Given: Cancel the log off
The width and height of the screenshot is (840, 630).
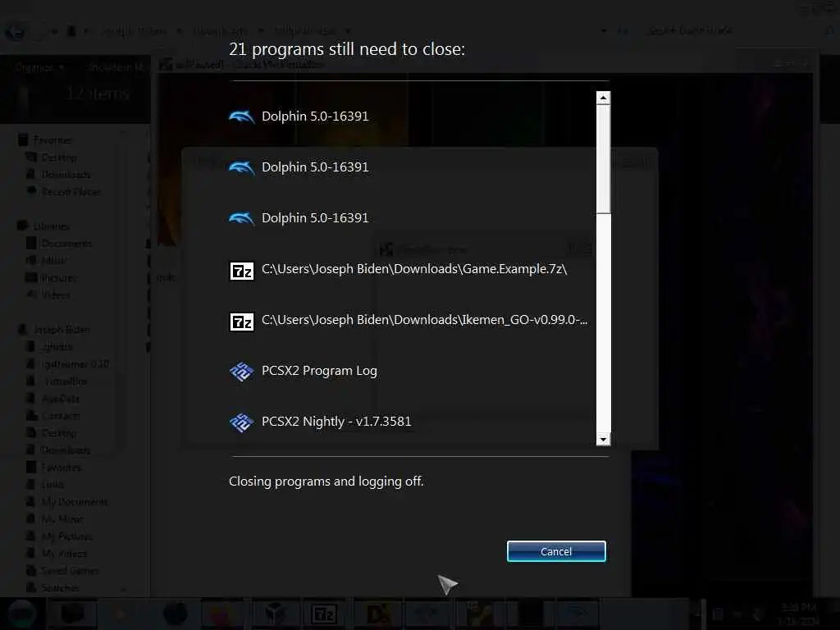Looking at the screenshot, I should (x=556, y=551).
